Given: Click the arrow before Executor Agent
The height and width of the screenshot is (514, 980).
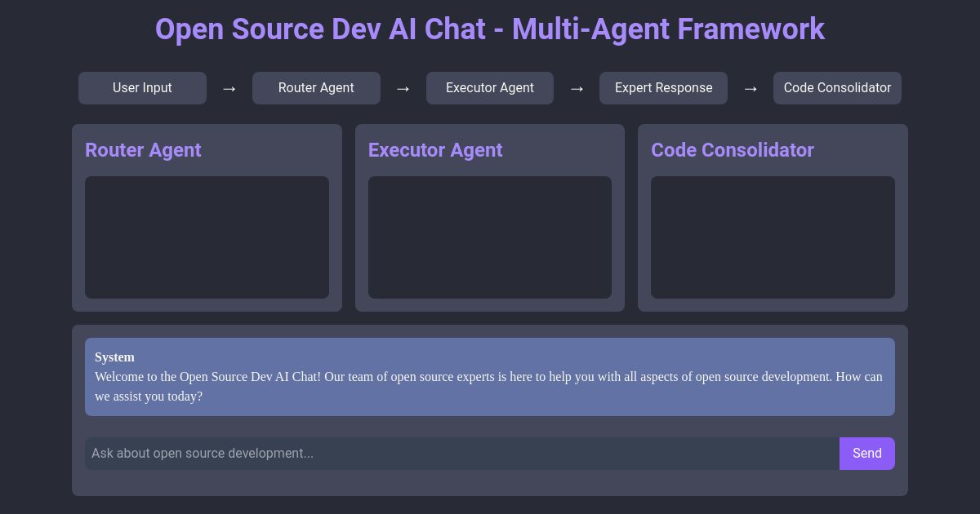Looking at the screenshot, I should click(403, 88).
